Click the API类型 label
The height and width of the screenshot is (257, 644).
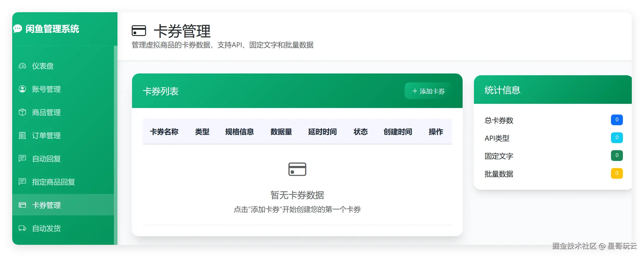pyautogui.click(x=497, y=138)
